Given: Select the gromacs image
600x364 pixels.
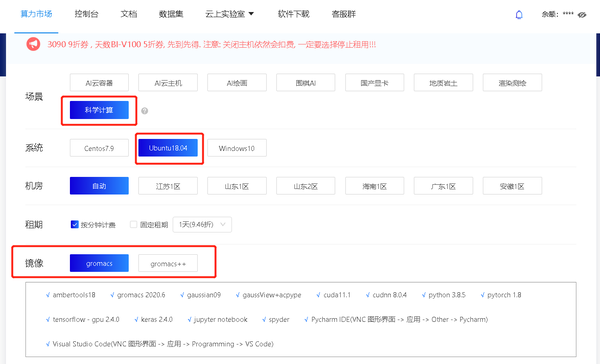Looking at the screenshot, I should tap(99, 263).
